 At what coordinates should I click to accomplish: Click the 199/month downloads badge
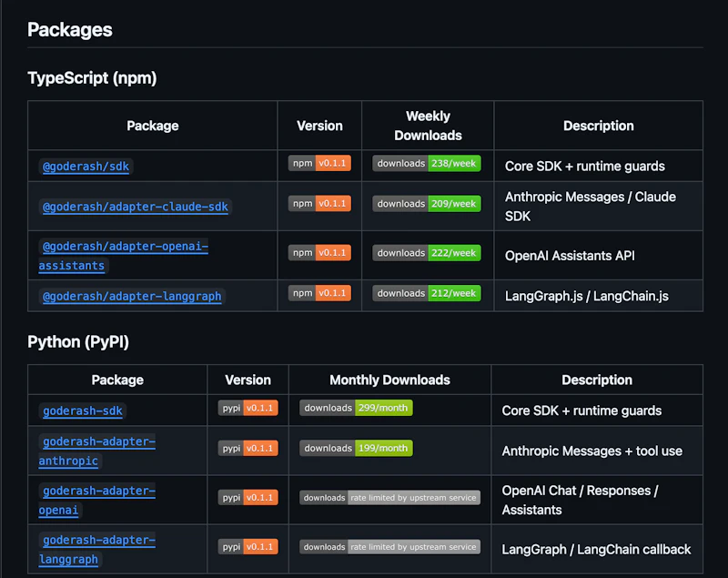pyautogui.click(x=356, y=448)
